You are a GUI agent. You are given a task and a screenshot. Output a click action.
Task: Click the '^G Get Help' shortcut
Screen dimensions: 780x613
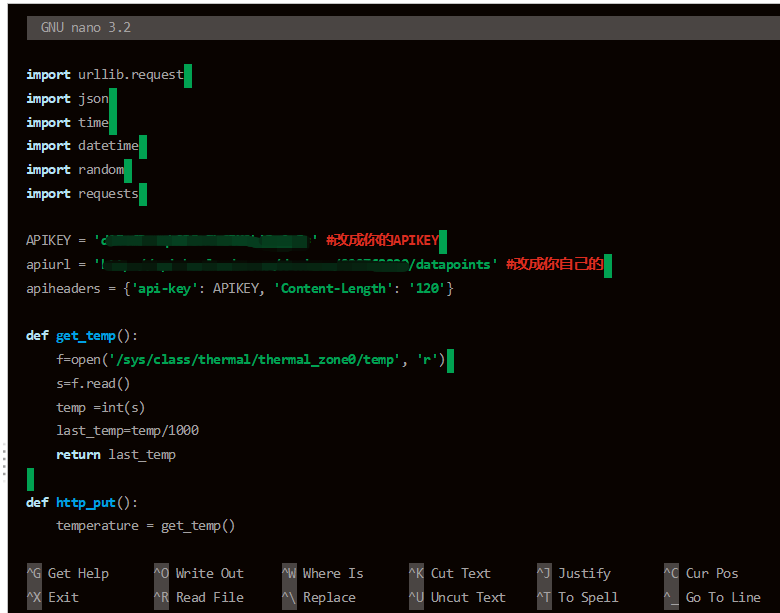point(68,574)
